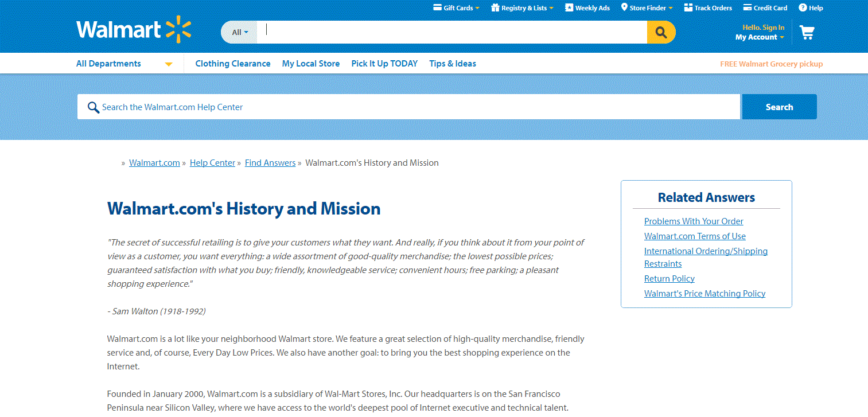Click the gift card icon in top bar

(x=437, y=8)
